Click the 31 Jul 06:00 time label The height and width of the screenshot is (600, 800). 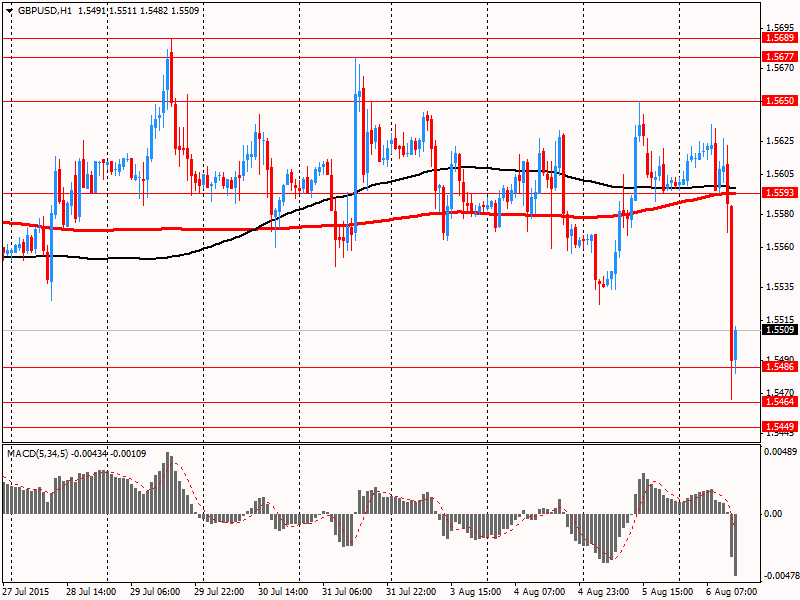coord(348,592)
